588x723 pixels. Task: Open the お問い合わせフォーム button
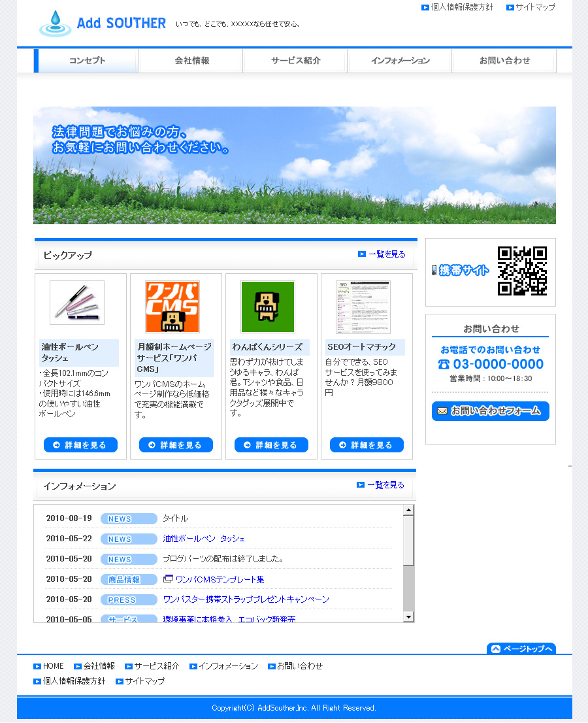[490, 411]
